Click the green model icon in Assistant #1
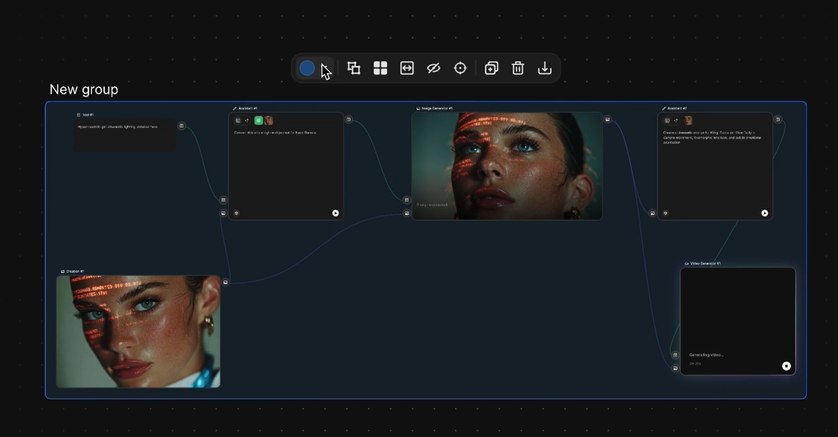Viewport: 838px width, 437px height. [x=258, y=120]
